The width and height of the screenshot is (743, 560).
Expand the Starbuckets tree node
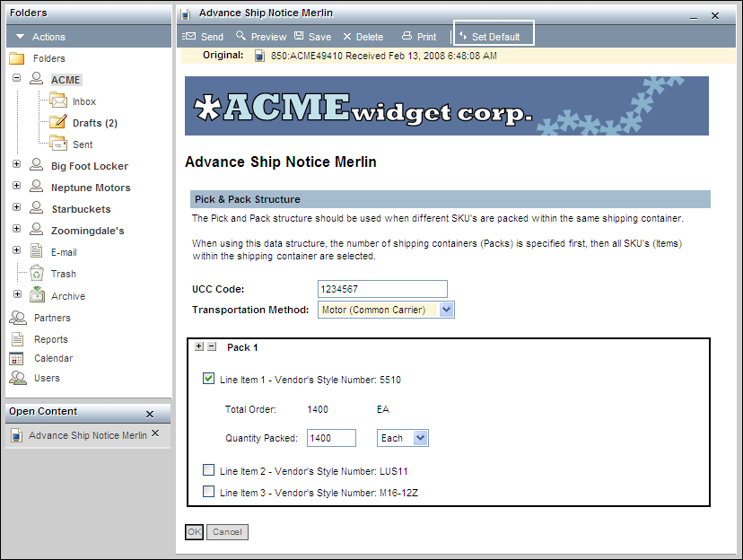point(16,207)
